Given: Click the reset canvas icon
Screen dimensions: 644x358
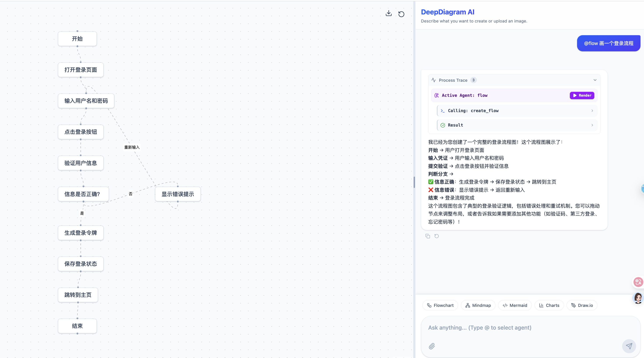Looking at the screenshot, I should click(401, 14).
